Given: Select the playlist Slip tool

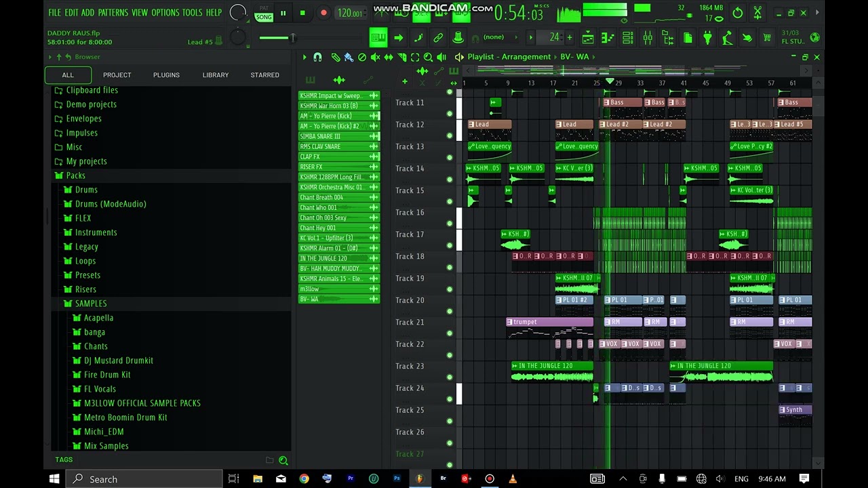Looking at the screenshot, I should tap(389, 58).
